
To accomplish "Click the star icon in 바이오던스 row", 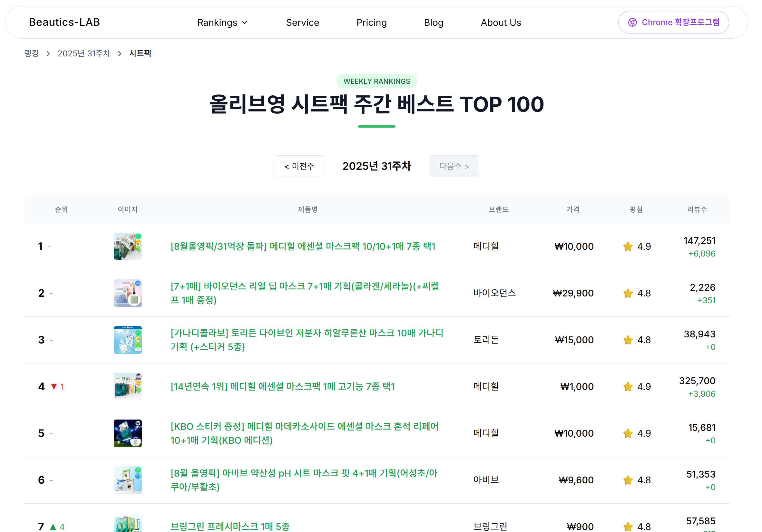I will tap(628, 293).
